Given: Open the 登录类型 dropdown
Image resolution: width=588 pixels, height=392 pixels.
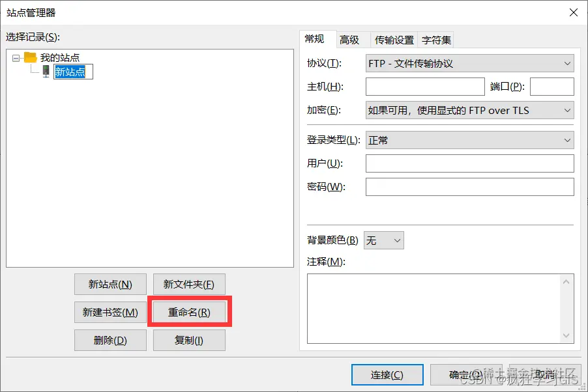Looking at the screenshot, I should pyautogui.click(x=470, y=140).
